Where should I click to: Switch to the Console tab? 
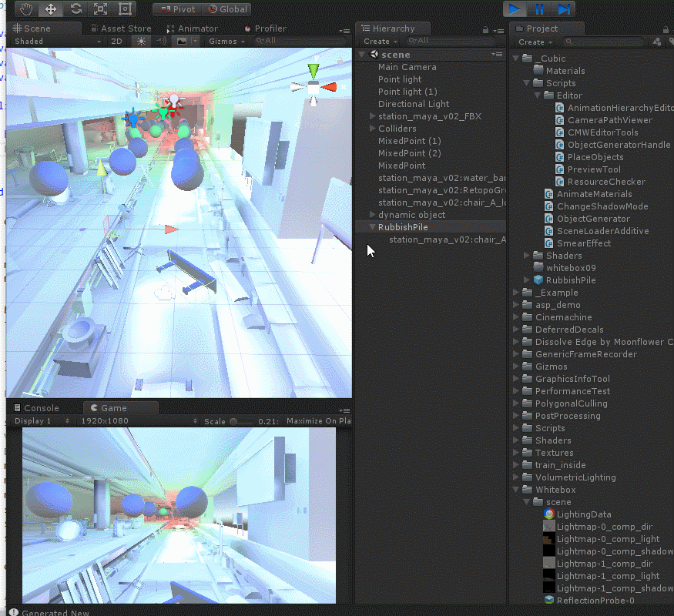pyautogui.click(x=41, y=408)
